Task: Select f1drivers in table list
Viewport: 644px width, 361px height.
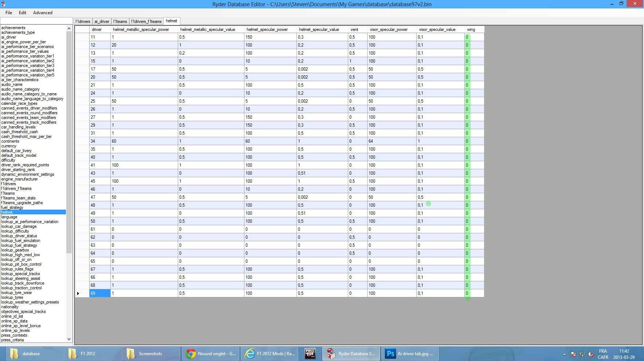Action: [8, 184]
